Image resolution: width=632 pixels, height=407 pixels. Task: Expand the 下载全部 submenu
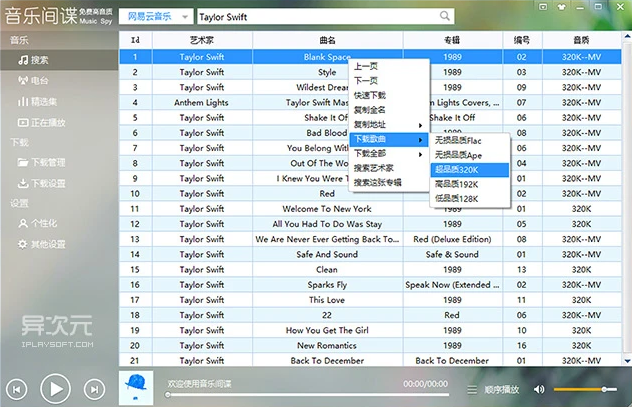[x=389, y=154]
